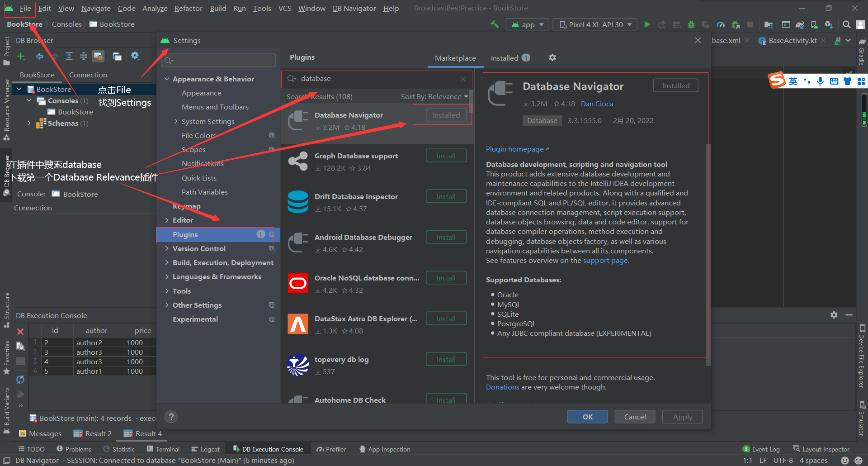Switch to the Marketplace tab

click(455, 58)
